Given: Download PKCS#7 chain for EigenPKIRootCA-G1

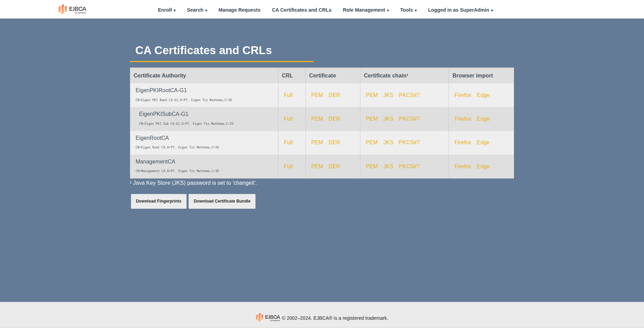Looking at the screenshot, I should [x=409, y=95].
